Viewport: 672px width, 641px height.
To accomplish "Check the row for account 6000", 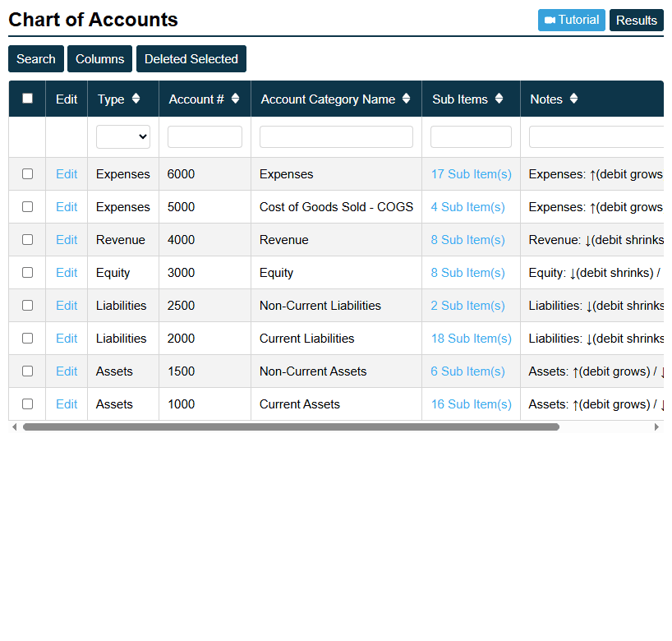I will click(x=27, y=174).
